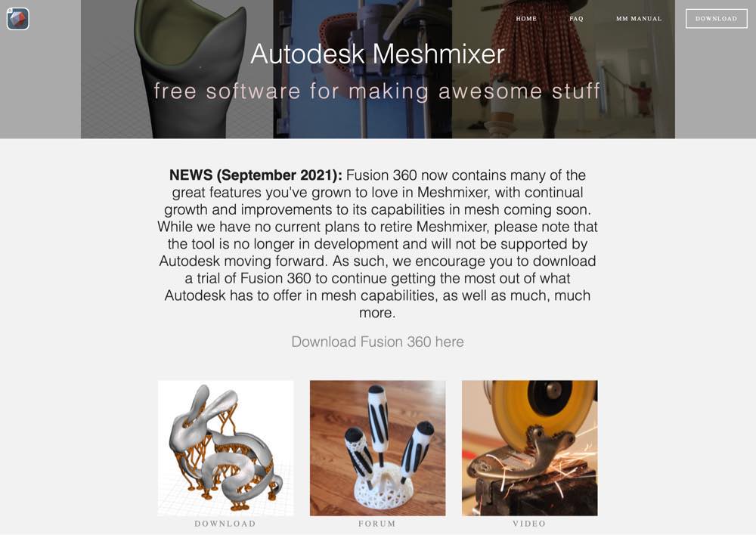Click the green 3D sculpted model banner image
Image resolution: width=756 pixels, height=535 pixels.
point(177,70)
